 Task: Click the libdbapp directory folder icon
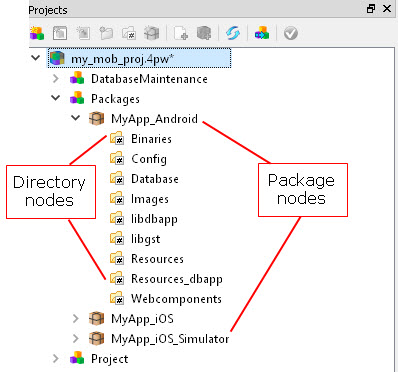click(117, 218)
